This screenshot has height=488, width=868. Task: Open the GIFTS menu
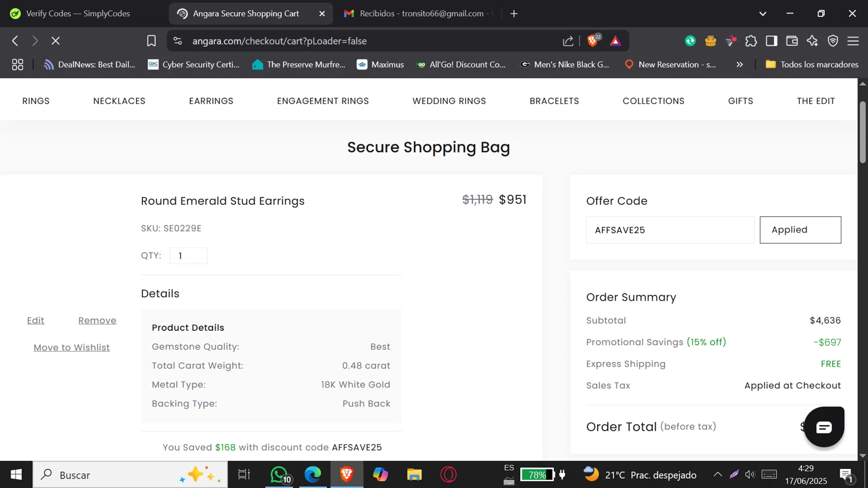tap(741, 101)
